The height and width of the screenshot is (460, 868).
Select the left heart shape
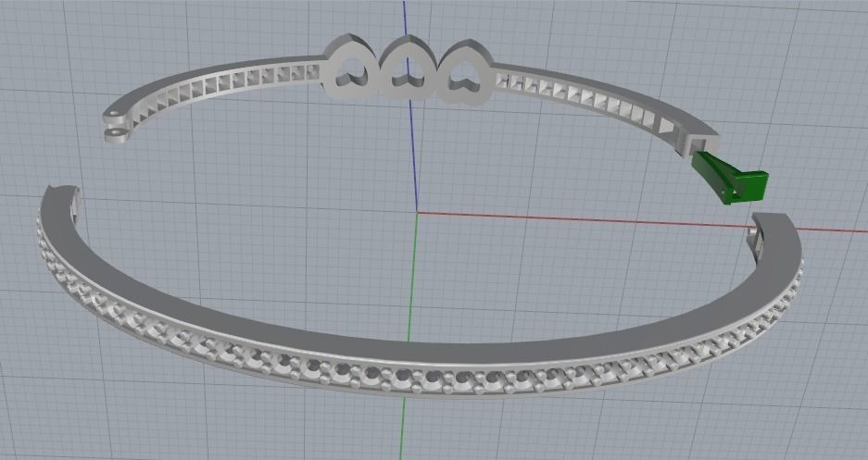[350, 68]
